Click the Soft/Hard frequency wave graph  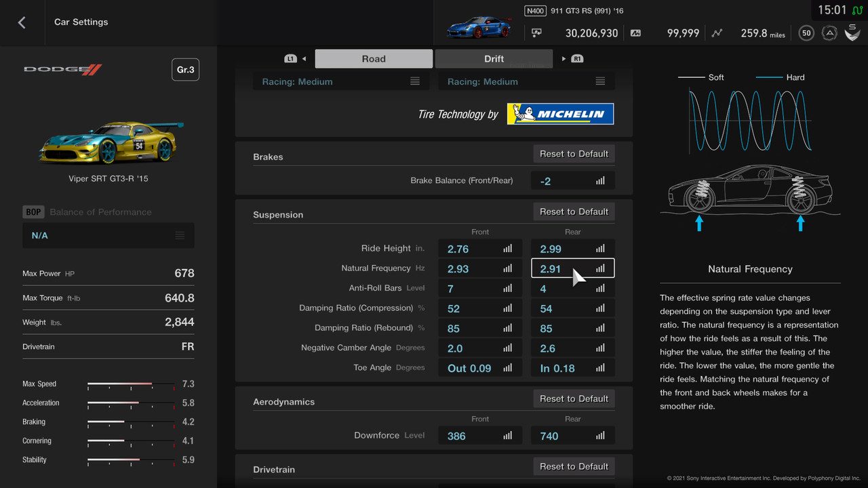tap(750, 121)
